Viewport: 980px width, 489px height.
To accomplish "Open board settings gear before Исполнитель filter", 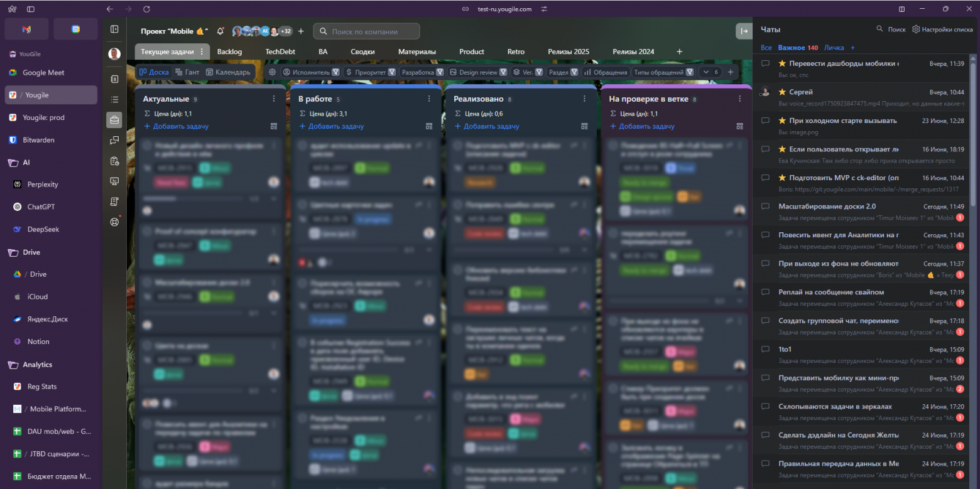I will [272, 72].
